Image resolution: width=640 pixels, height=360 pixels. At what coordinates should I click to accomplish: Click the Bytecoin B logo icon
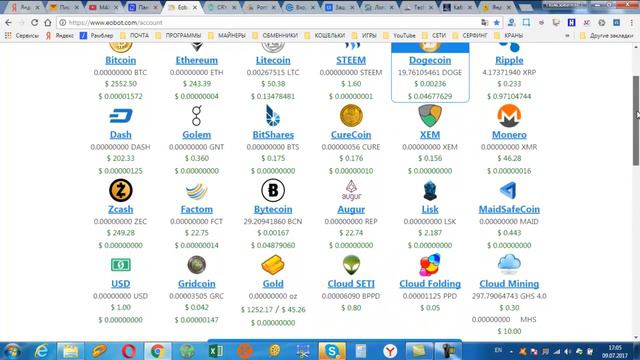click(x=273, y=191)
